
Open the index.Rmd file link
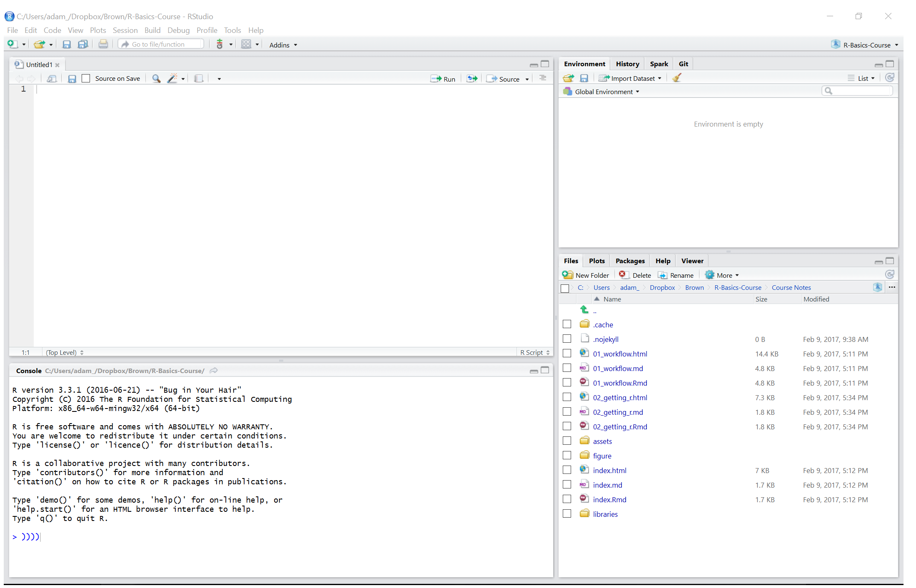point(609,499)
